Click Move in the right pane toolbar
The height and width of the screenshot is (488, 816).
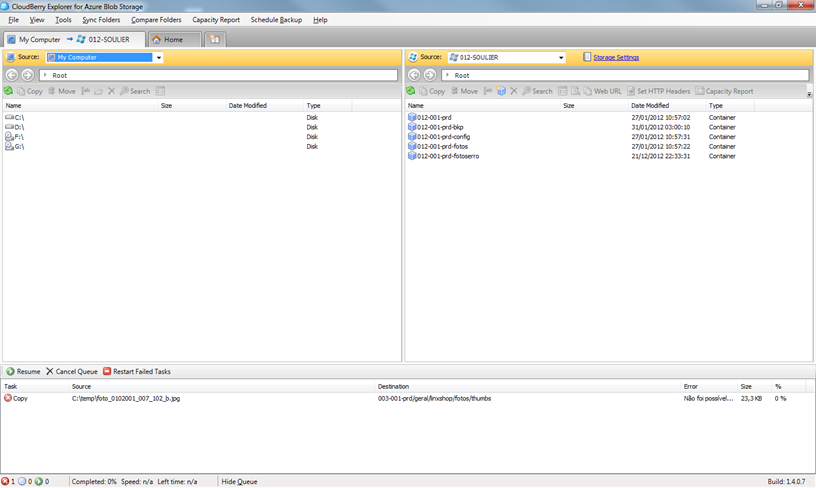click(x=464, y=91)
